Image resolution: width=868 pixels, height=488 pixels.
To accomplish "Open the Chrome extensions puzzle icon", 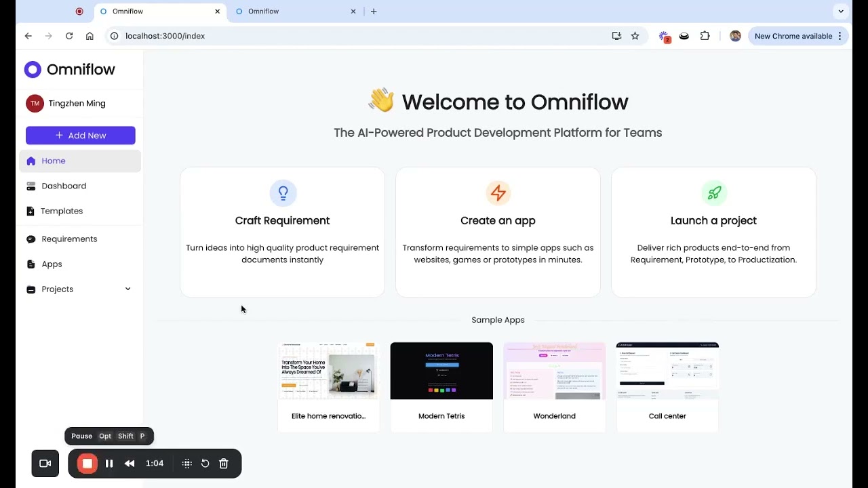I will pos(705,36).
